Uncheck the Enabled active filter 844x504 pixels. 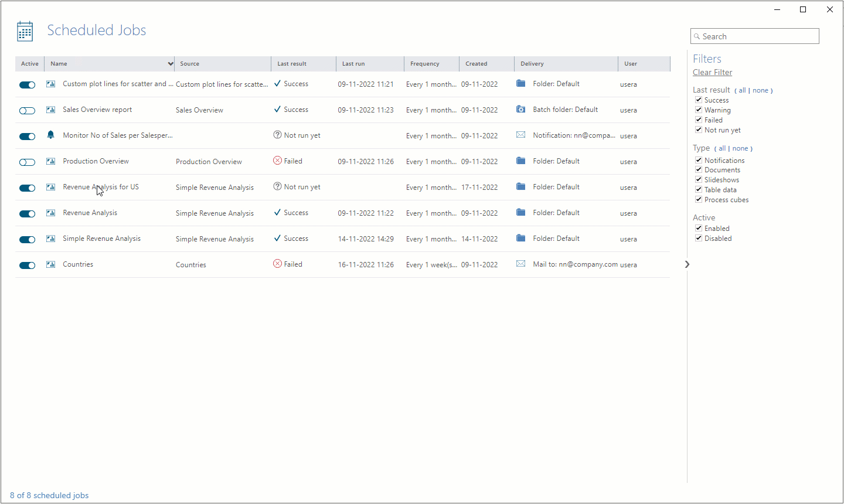(x=699, y=228)
